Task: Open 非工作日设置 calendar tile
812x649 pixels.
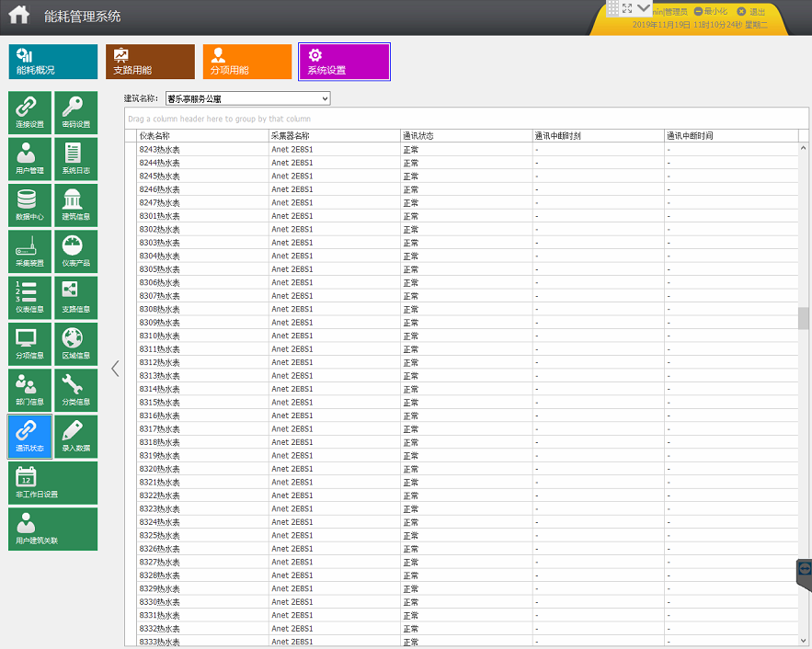Action: [x=52, y=483]
